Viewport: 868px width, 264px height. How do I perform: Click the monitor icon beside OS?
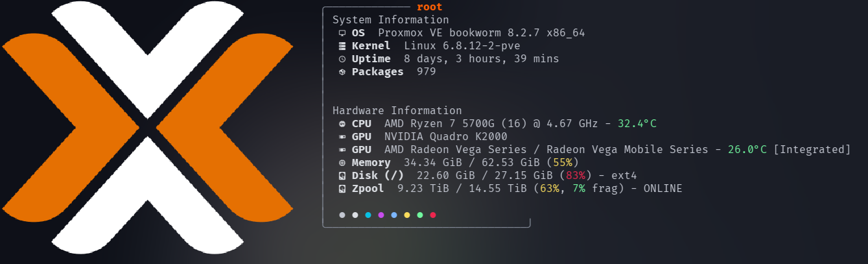[x=342, y=33]
